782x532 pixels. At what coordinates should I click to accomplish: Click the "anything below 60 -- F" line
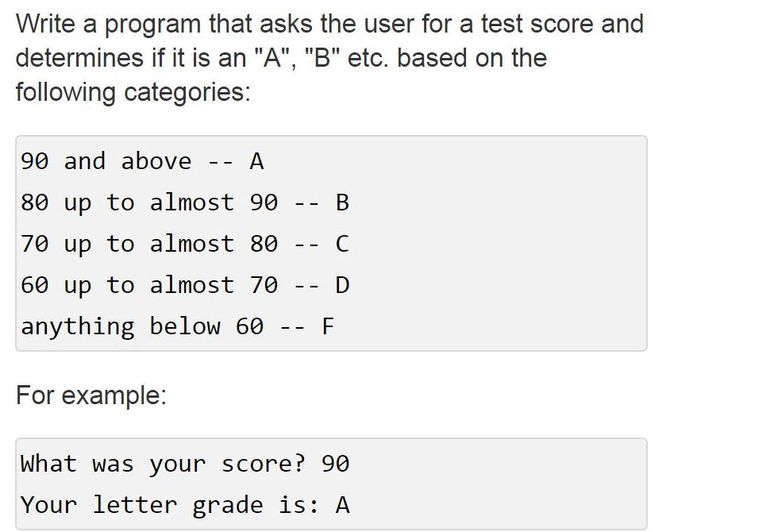click(x=177, y=326)
